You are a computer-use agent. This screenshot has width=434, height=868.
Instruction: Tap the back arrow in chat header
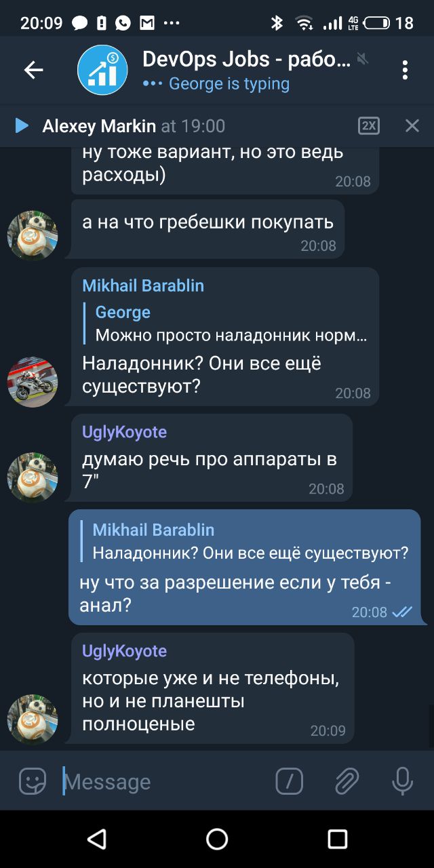pyautogui.click(x=33, y=70)
